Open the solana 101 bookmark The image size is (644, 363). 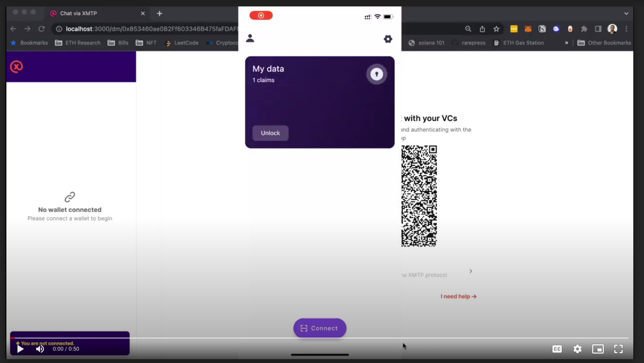point(426,43)
